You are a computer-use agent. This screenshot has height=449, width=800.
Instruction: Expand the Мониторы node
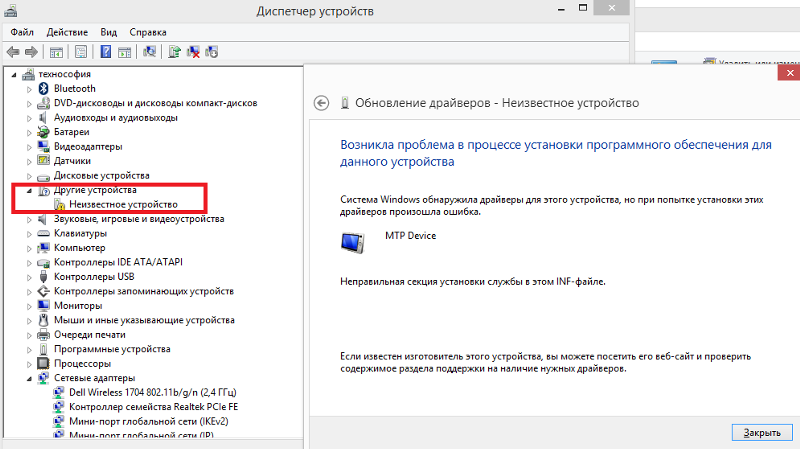[x=29, y=306]
